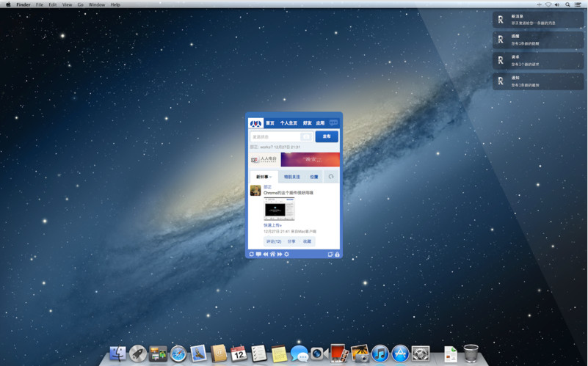Open the Go menu
The height and width of the screenshot is (366, 588).
(80, 4)
